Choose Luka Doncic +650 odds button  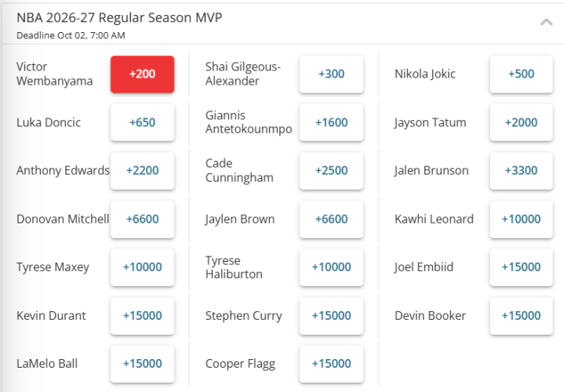tap(143, 122)
